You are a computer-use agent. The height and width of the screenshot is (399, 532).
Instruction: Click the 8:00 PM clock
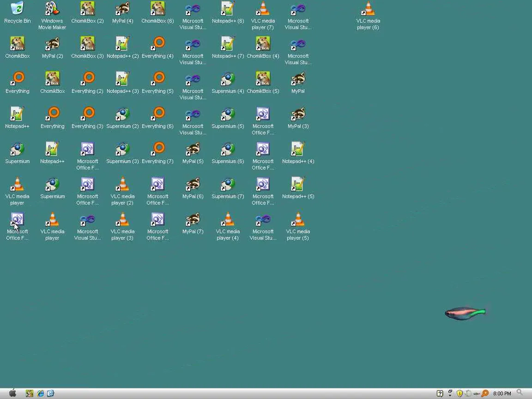point(502,393)
